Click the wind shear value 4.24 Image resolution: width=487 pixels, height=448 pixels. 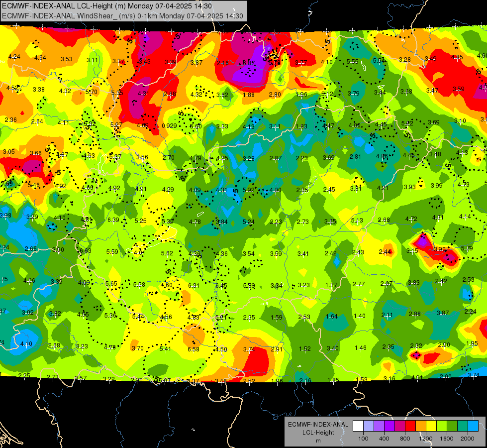point(14,57)
